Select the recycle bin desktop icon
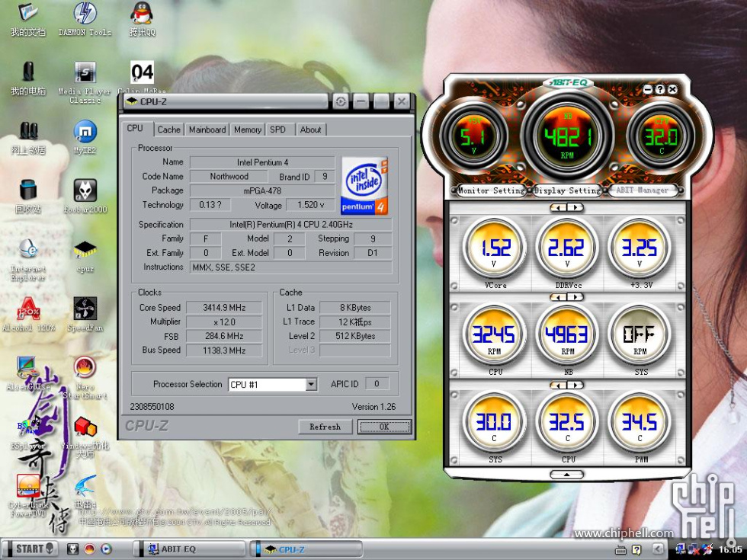Viewport: 747px width, 560px height. [x=28, y=196]
